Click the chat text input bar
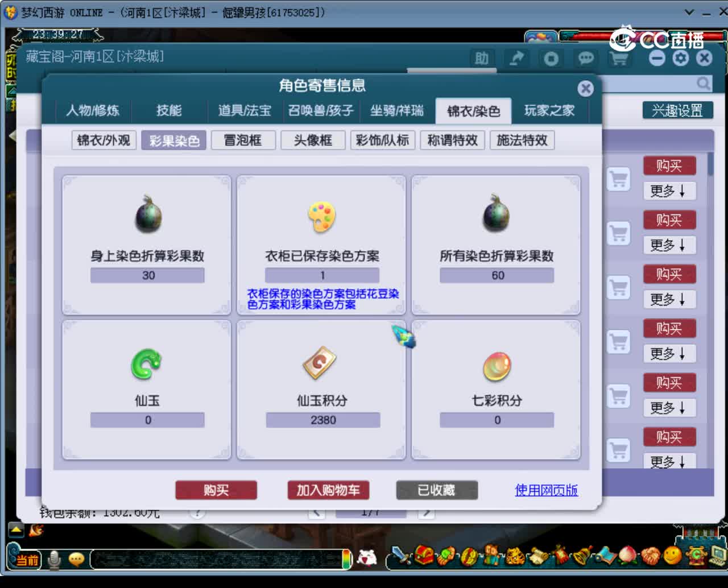The image size is (728, 588). (219, 560)
